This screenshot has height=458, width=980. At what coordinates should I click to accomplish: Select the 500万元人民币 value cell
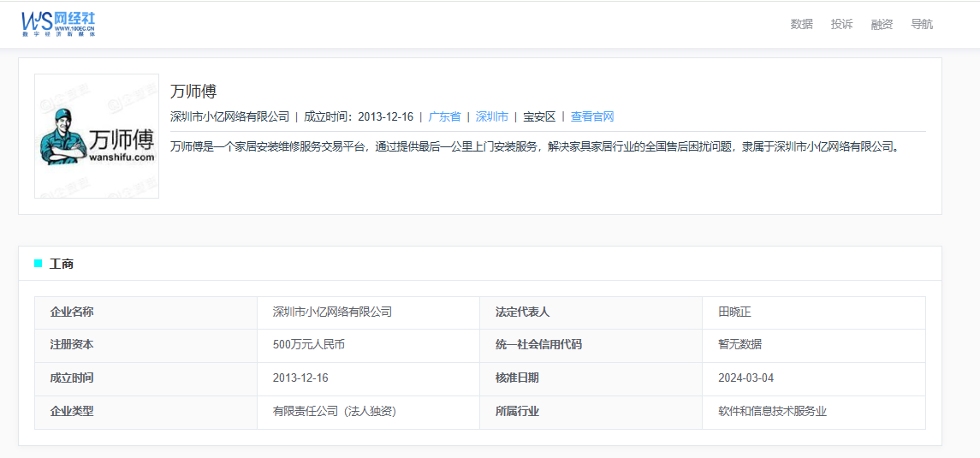point(368,346)
